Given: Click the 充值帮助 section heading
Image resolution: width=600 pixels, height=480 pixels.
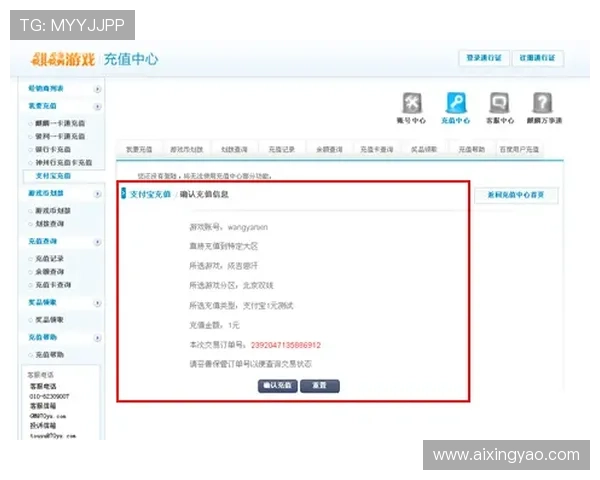Looking at the screenshot, I should coord(42,337).
